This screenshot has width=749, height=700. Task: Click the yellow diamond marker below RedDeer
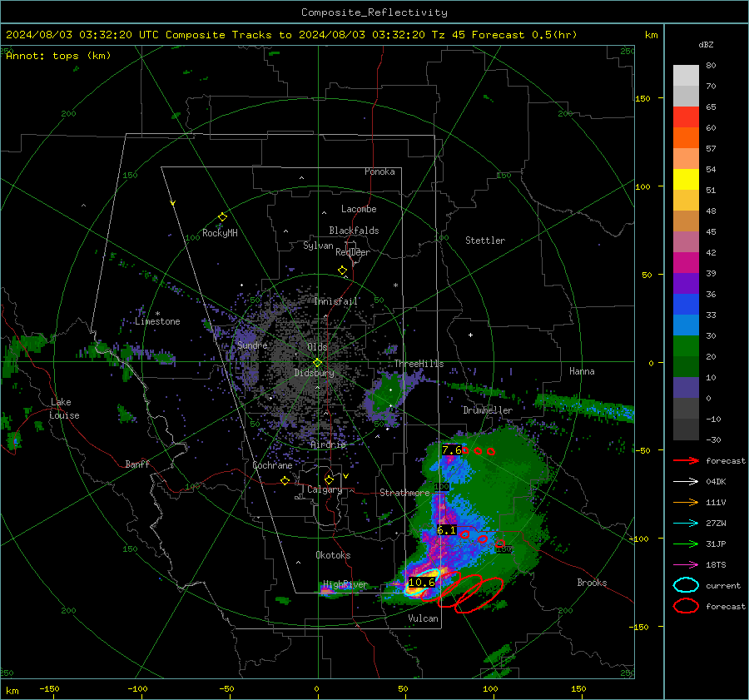pyautogui.click(x=342, y=271)
